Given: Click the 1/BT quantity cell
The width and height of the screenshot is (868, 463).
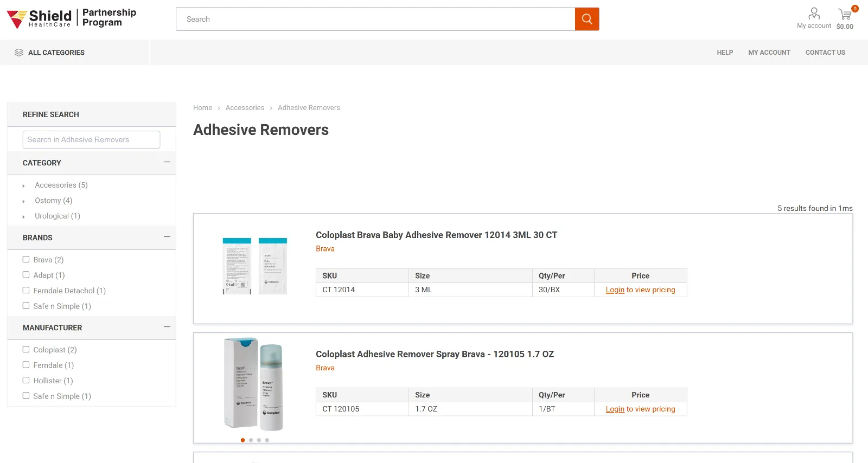Looking at the screenshot, I should [x=563, y=409].
